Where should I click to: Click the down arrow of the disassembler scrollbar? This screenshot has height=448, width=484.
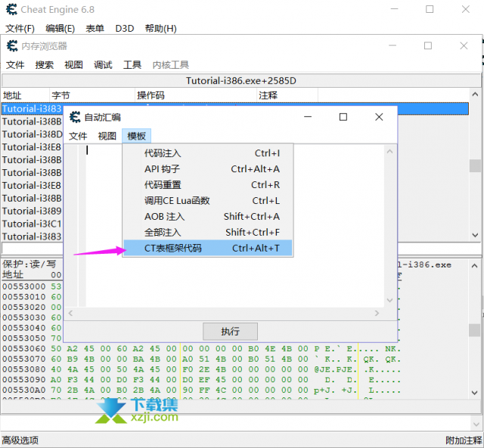pos(475,235)
